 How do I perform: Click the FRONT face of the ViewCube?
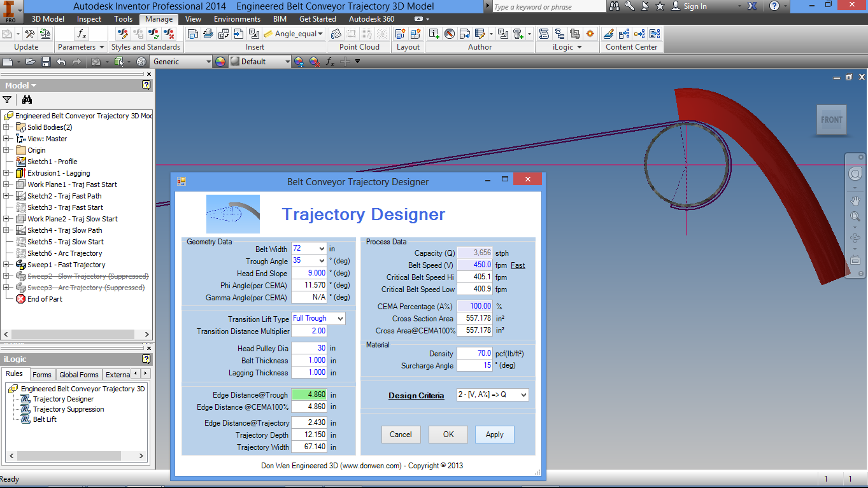[x=832, y=120]
